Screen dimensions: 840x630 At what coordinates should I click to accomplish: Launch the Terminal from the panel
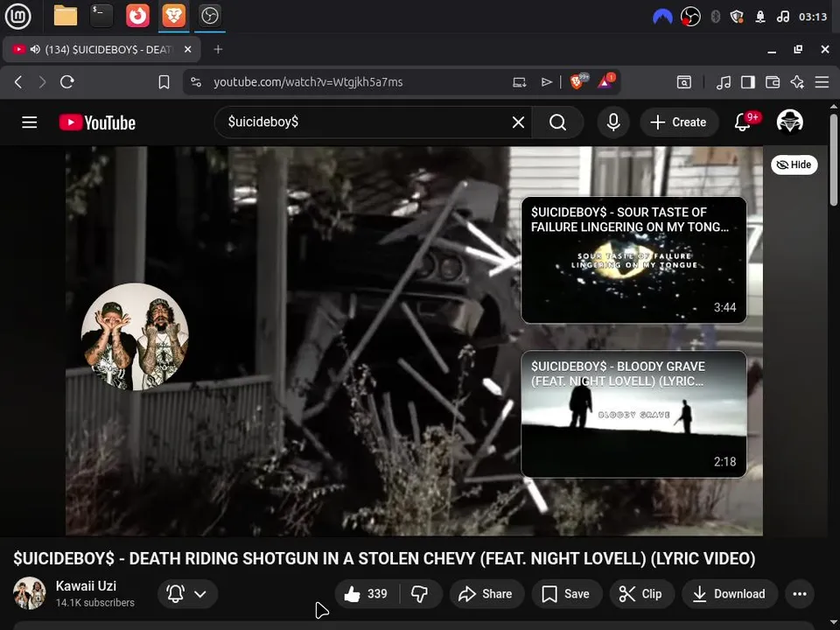point(101,16)
